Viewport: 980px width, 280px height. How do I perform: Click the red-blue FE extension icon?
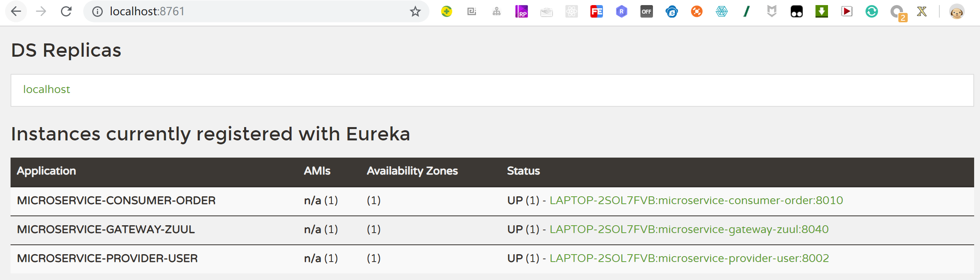597,11
